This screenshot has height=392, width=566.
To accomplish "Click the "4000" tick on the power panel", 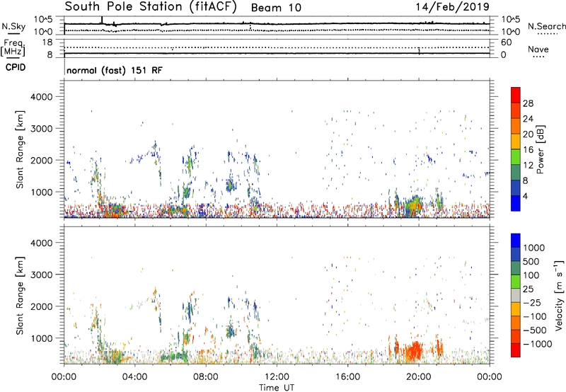I will (42, 97).
